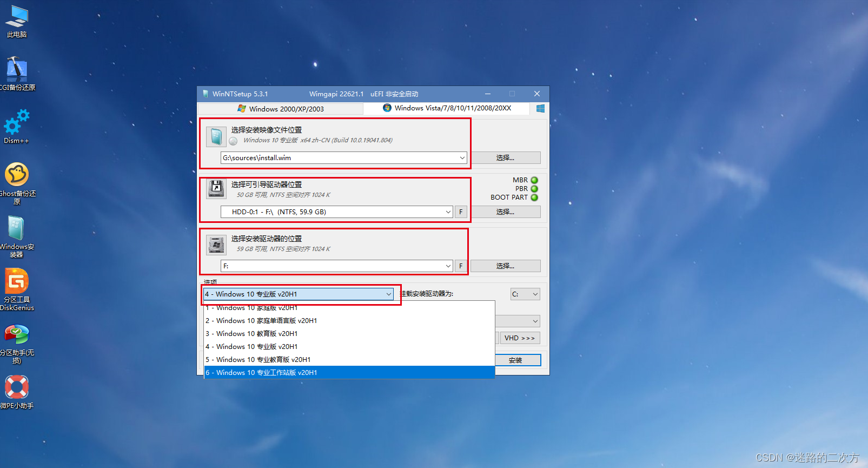The height and width of the screenshot is (468, 868).
Task: Select 4 - Windows 10 专业版 v20H1 in list
Action: pyautogui.click(x=349, y=347)
